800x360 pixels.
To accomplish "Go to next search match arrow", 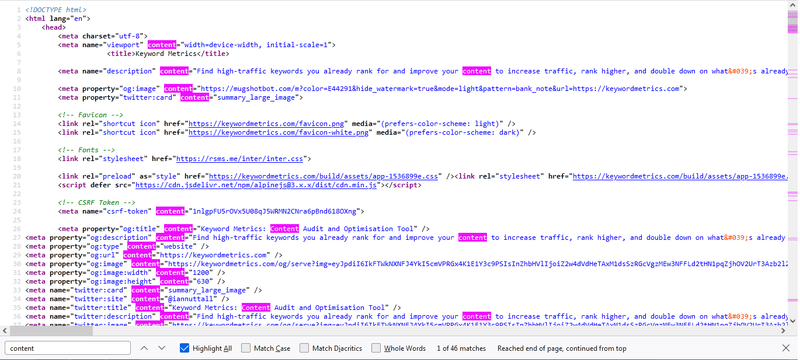I will [162, 348].
